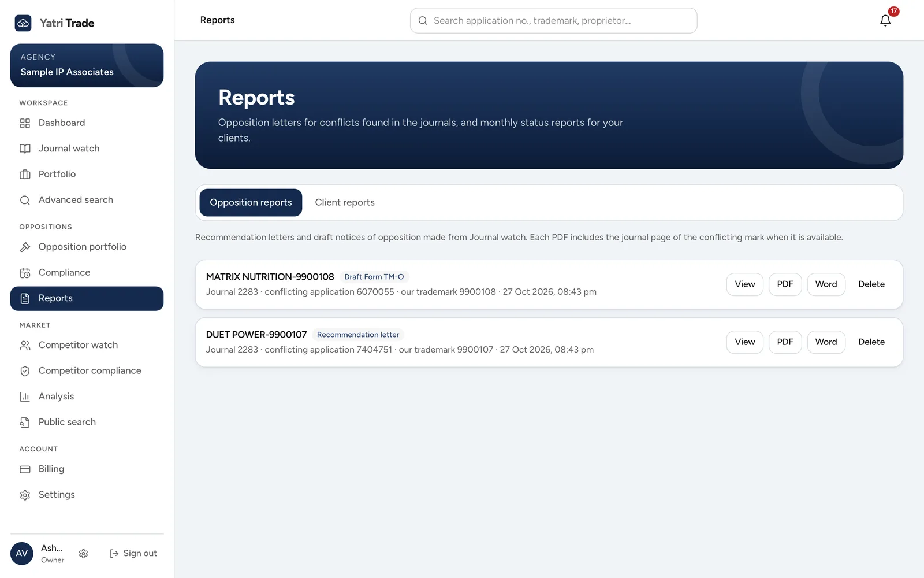Open Competitor watch section
924x578 pixels.
coord(87,345)
